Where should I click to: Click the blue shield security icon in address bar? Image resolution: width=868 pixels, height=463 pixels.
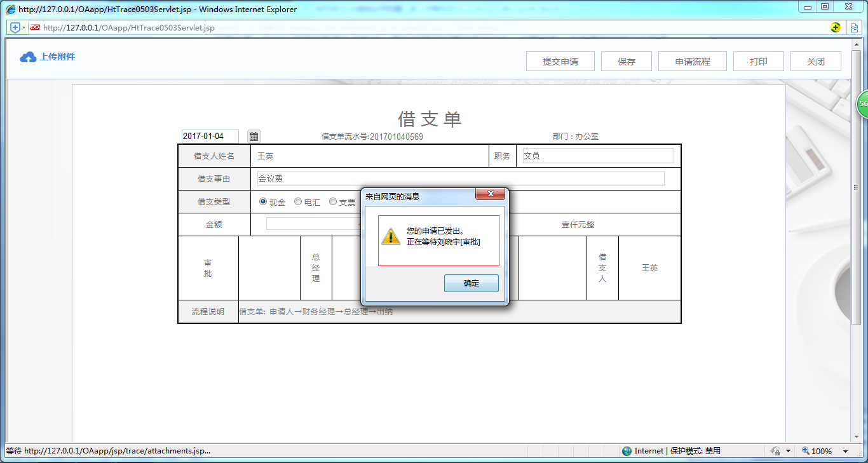tap(15, 28)
